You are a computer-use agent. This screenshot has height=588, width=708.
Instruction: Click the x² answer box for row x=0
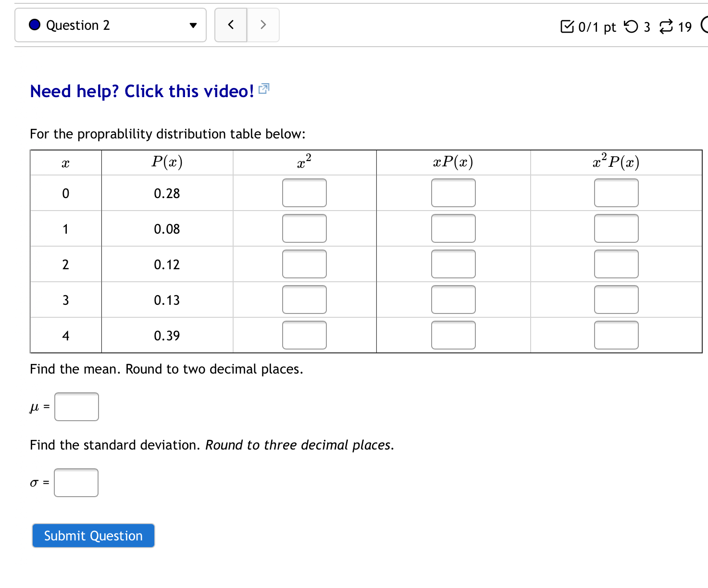(304, 193)
